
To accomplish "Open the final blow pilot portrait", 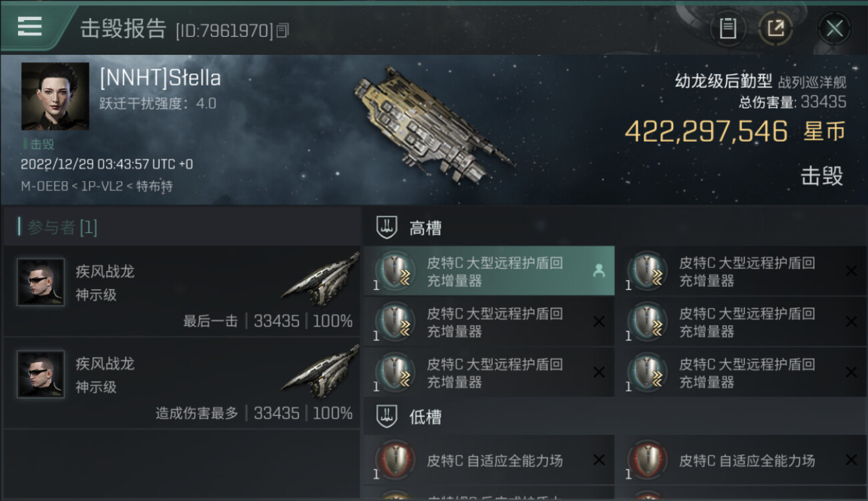I will pos(41,282).
